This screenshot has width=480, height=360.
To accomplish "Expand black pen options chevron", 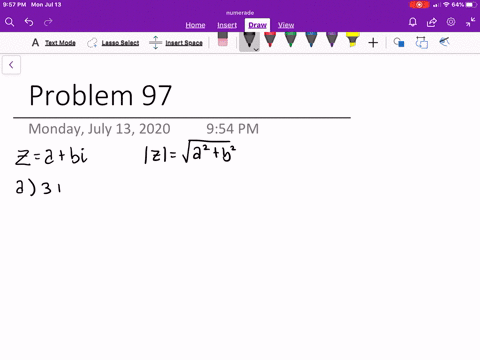I will (256, 49).
